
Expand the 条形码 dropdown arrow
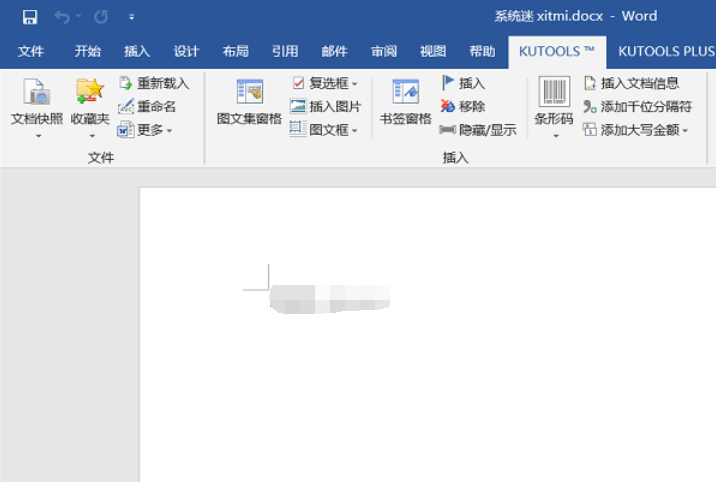tap(556, 136)
